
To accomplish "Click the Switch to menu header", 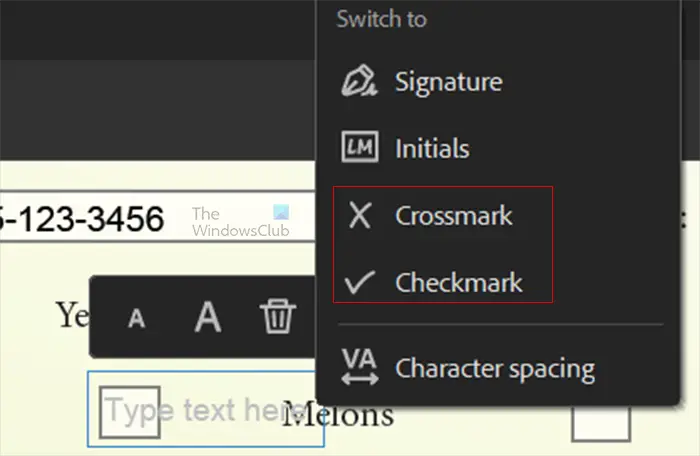I will pos(382,19).
